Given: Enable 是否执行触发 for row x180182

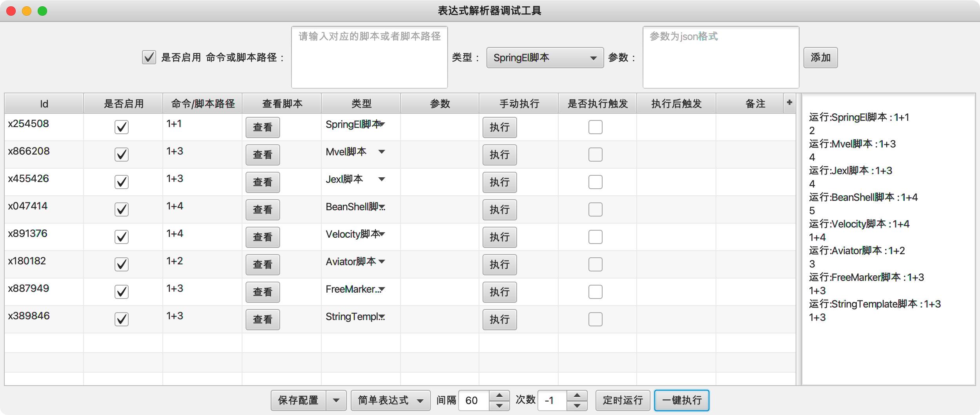Looking at the screenshot, I should pyautogui.click(x=596, y=264).
